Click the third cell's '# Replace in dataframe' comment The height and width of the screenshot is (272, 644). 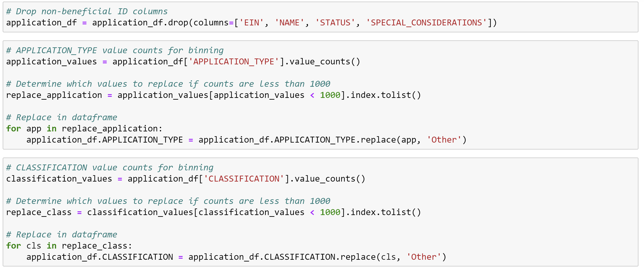point(61,235)
